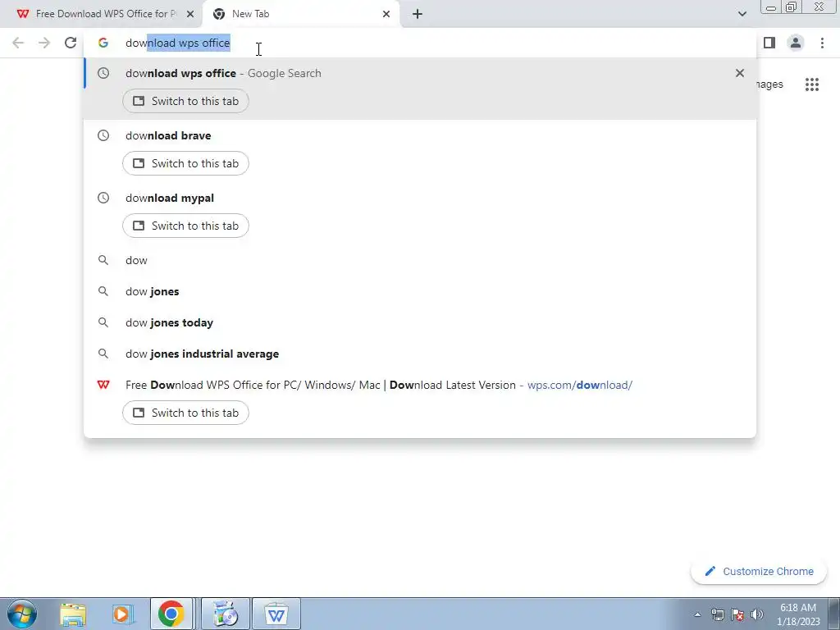
Task: Click the volume speaker tray icon
Action: tap(757, 614)
